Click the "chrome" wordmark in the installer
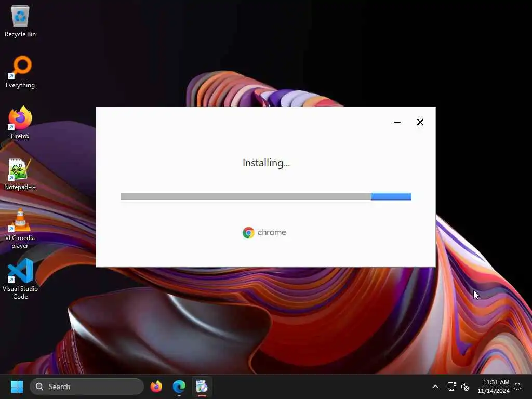The width and height of the screenshot is (532, 399). click(272, 232)
